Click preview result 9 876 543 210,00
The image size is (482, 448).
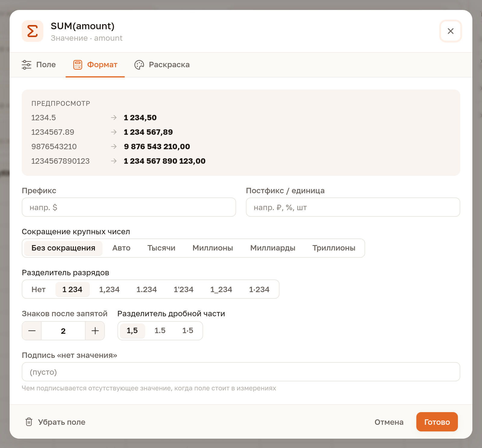click(157, 147)
